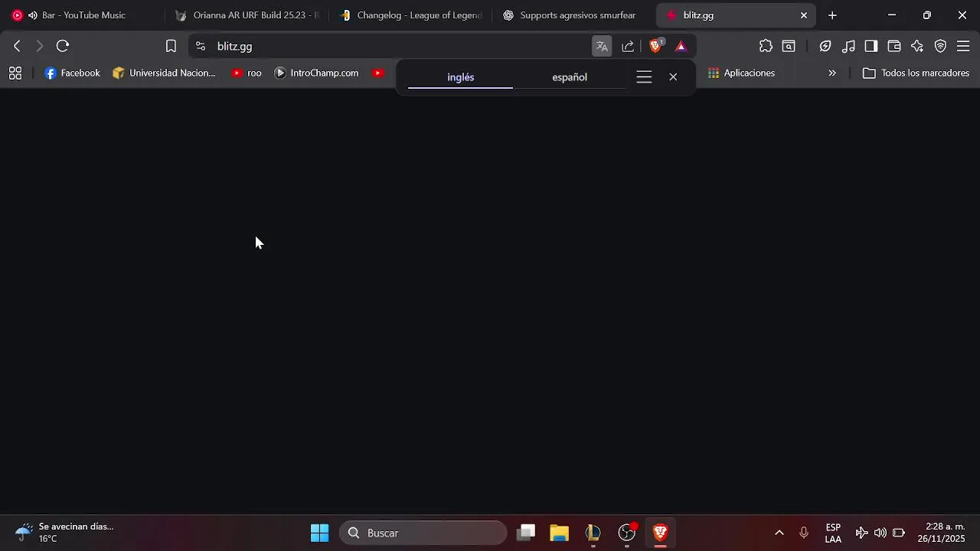The height and width of the screenshot is (551, 980).
Task: Click the share page icon
Action: pos(628,46)
